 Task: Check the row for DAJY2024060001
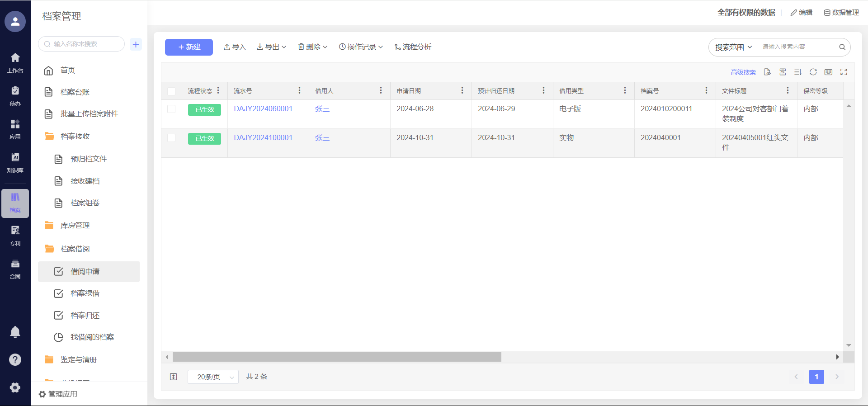[x=171, y=109]
